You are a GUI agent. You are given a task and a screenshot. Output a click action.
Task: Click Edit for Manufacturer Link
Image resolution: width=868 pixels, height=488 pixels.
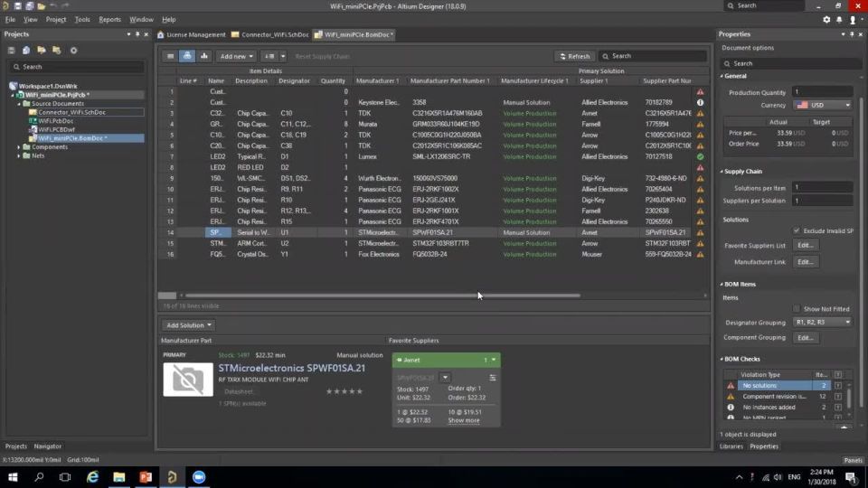tap(806, 262)
